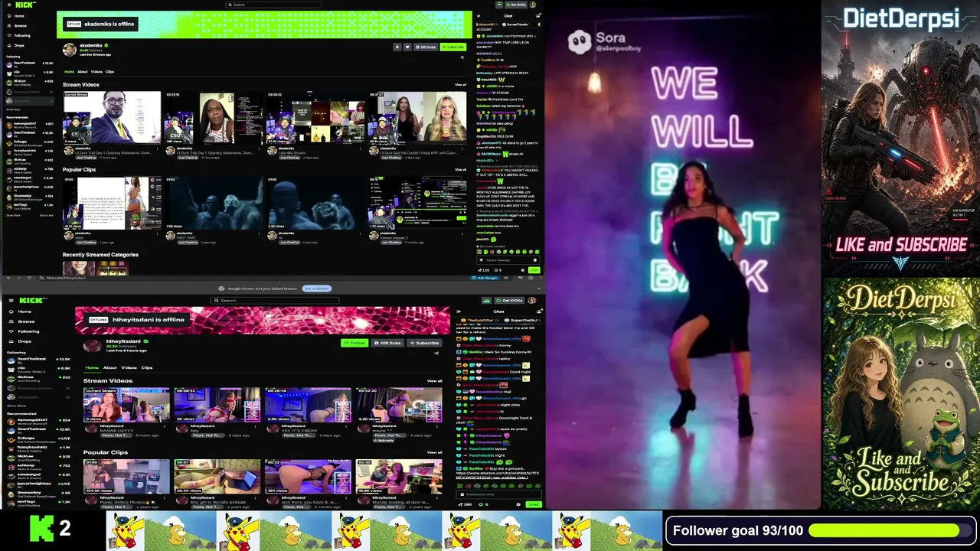Click Show Less in akademiks window sidebar
The height and width of the screenshot is (551, 980).
pyautogui.click(x=47, y=216)
